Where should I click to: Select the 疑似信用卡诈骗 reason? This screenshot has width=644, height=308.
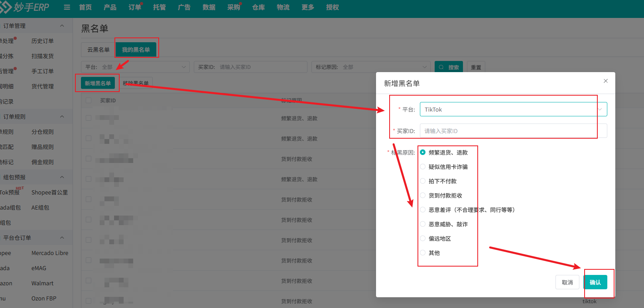coord(444,167)
